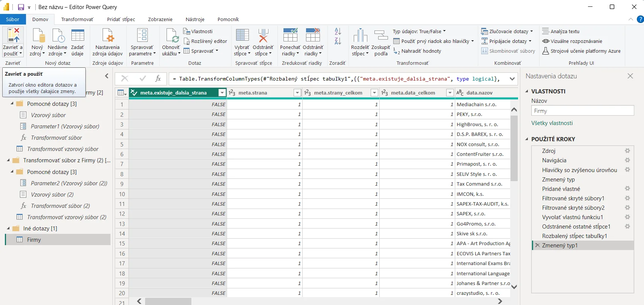Click Odstrániť stĺpce icon

263,35
